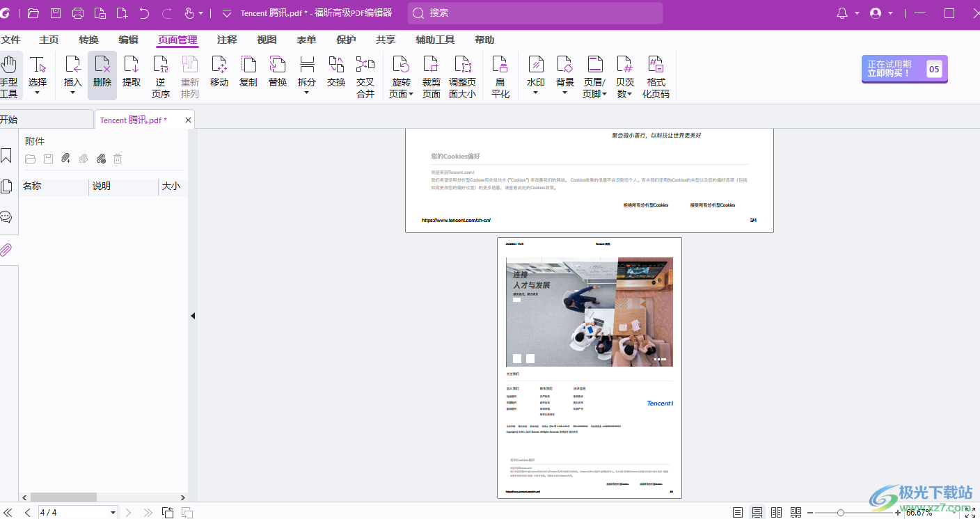Click the 交叉合并 tool

(365, 76)
